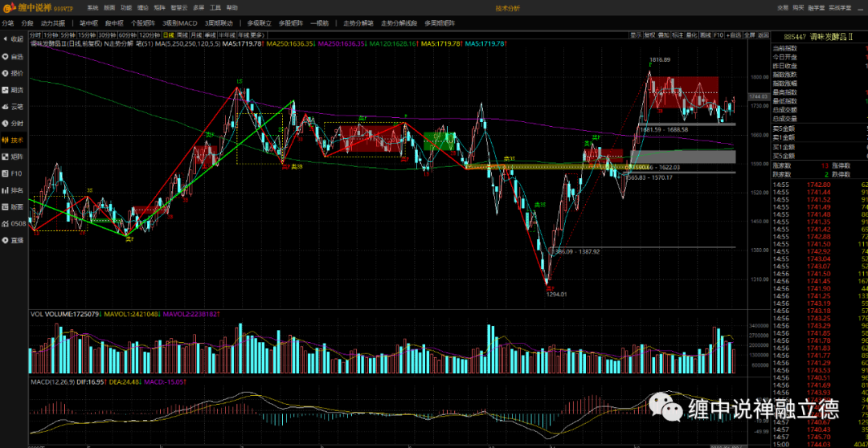This screenshot has height=448, width=868.
Task: Switch to 月线 monthly period tab
Action: (197, 35)
